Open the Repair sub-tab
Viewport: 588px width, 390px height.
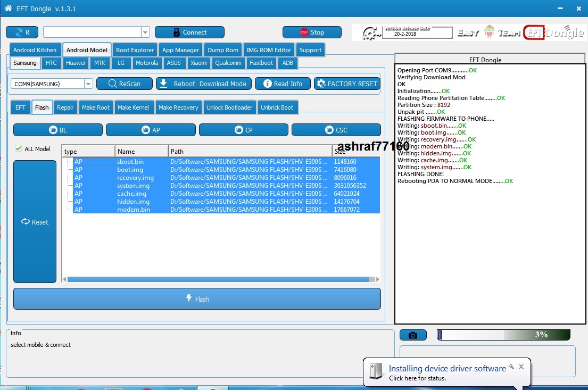65,107
